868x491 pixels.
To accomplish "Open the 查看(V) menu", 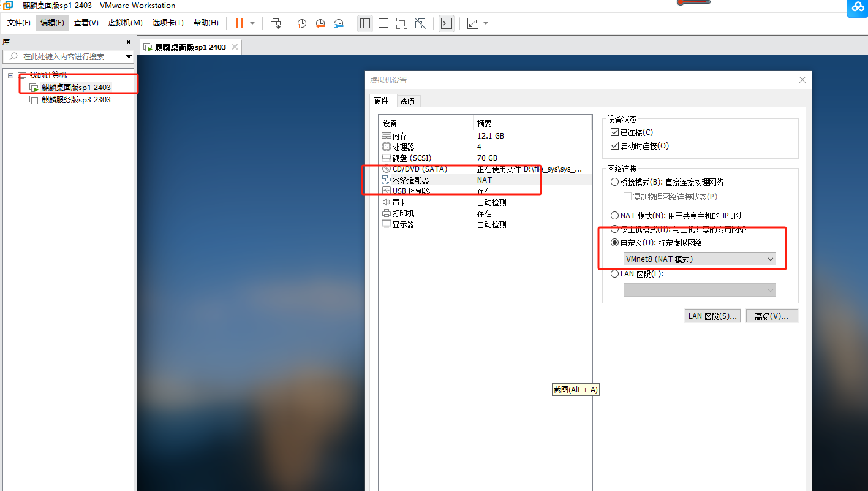I will tap(86, 23).
